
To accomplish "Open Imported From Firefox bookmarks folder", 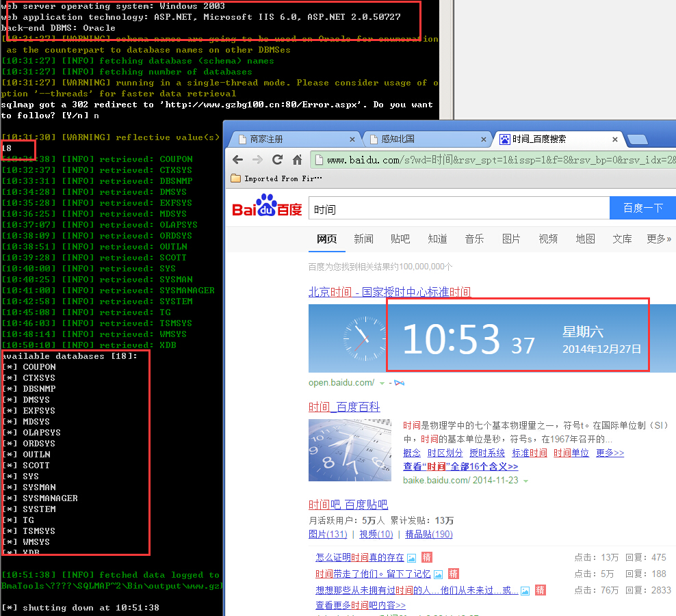I will click(276, 178).
